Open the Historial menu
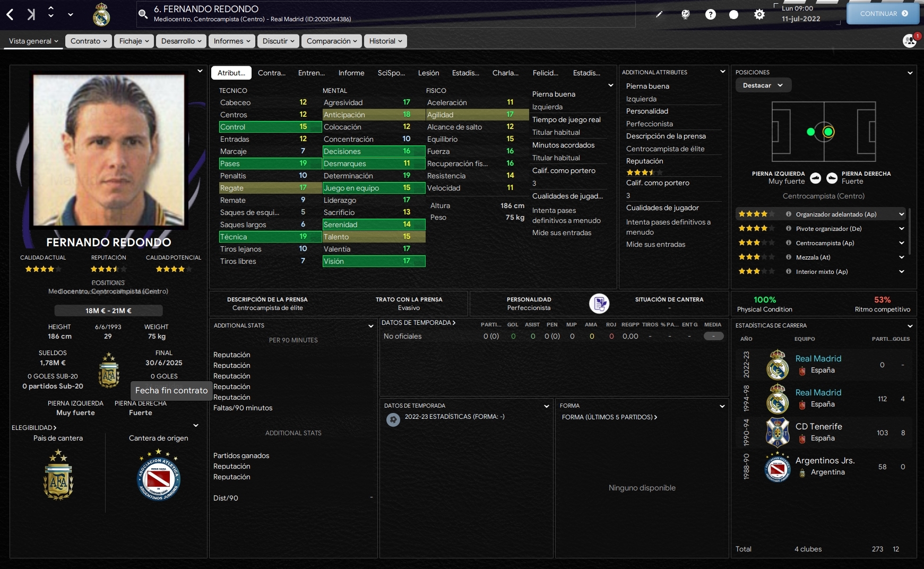924x569 pixels. point(385,41)
